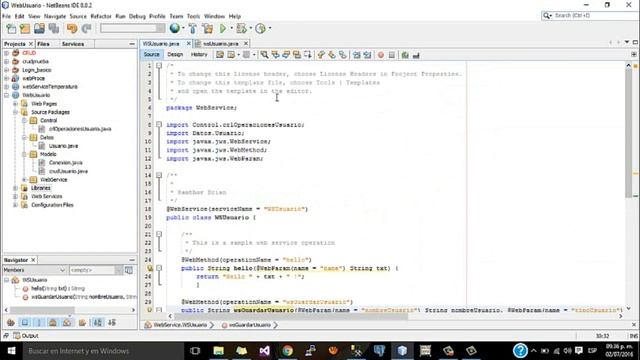This screenshot has width=640, height=360.
Task: Toggle Sort by Name in Navigator
Action: (x=98, y=322)
